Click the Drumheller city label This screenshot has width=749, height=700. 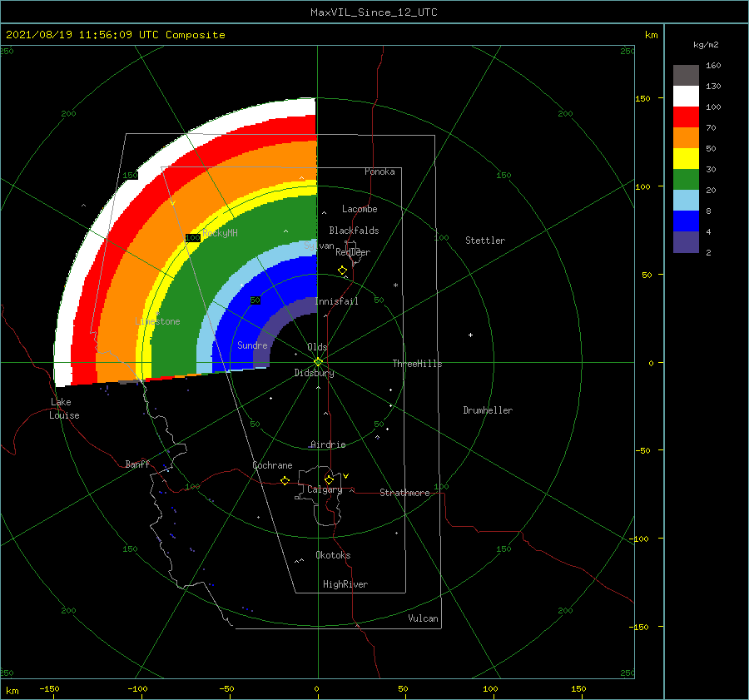pyautogui.click(x=488, y=410)
